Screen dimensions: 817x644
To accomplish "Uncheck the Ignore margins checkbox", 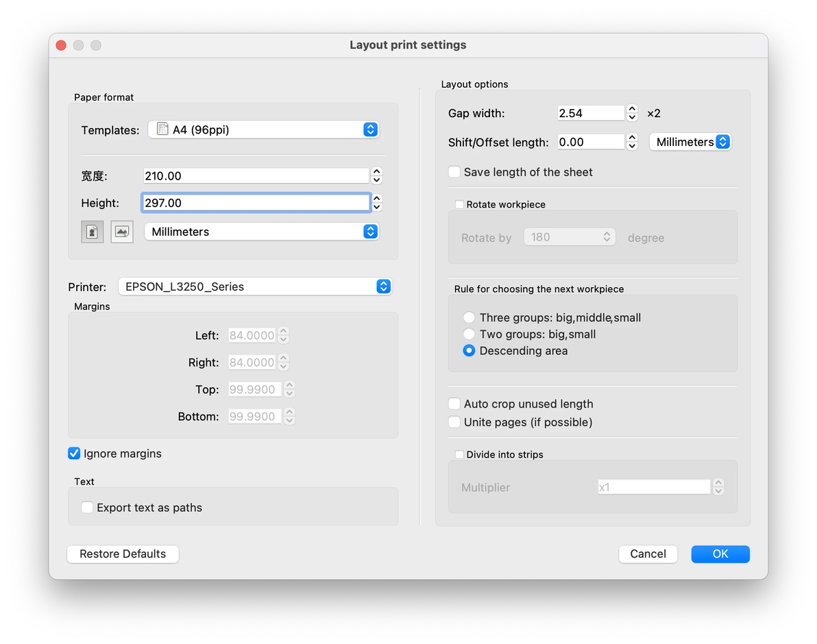I will (x=74, y=454).
